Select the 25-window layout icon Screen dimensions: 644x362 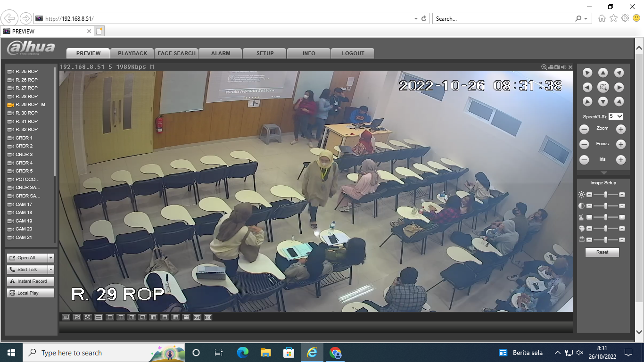tap(197, 317)
